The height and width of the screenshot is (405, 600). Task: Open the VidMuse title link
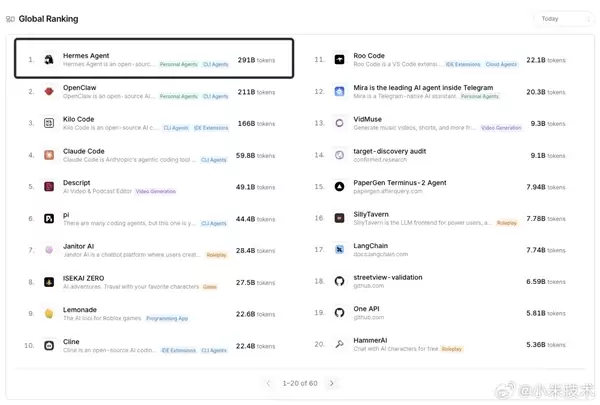point(367,119)
